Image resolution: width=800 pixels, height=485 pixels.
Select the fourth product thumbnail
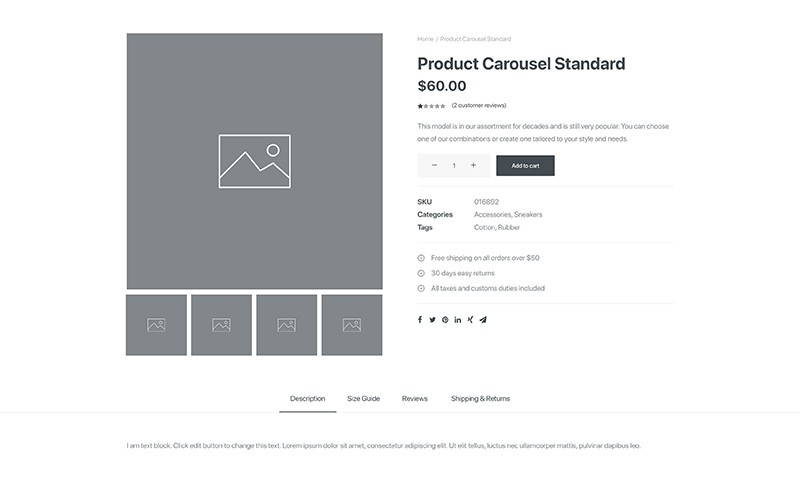point(352,325)
